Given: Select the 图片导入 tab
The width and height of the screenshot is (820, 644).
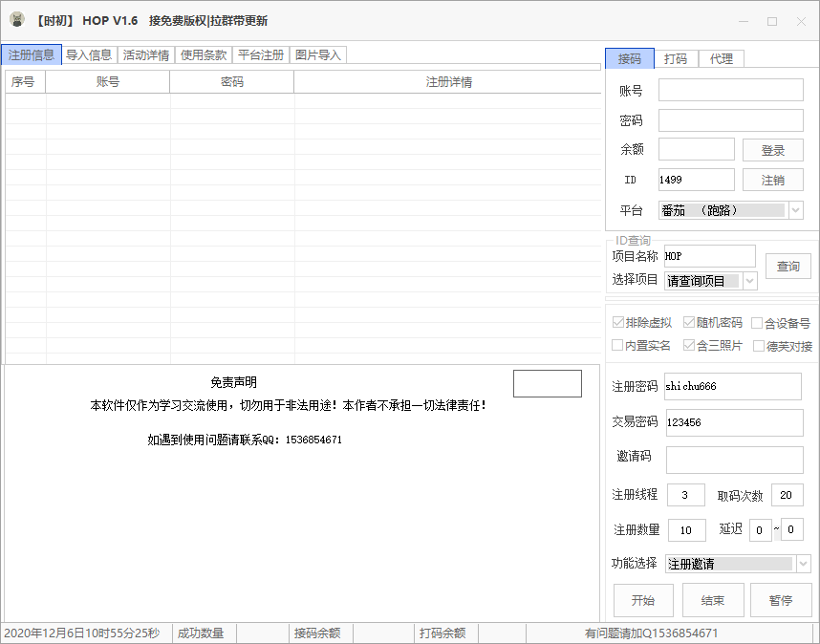Looking at the screenshot, I should coord(317,55).
